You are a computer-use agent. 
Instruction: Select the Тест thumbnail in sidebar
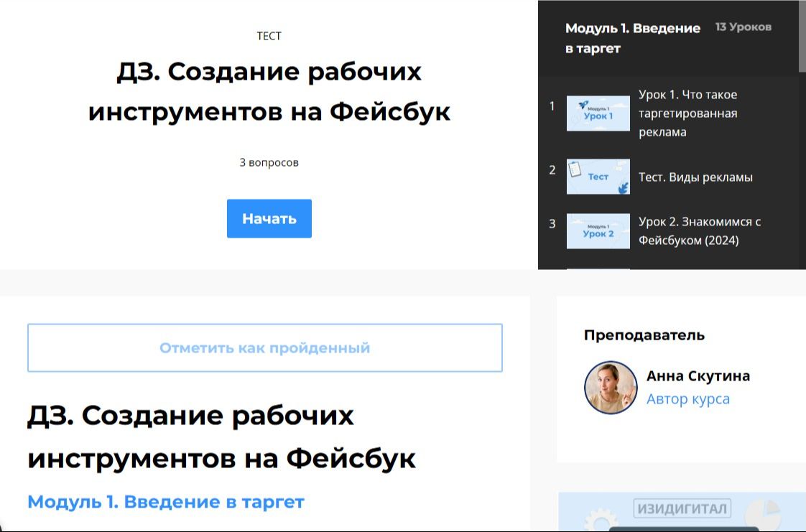[x=598, y=177]
